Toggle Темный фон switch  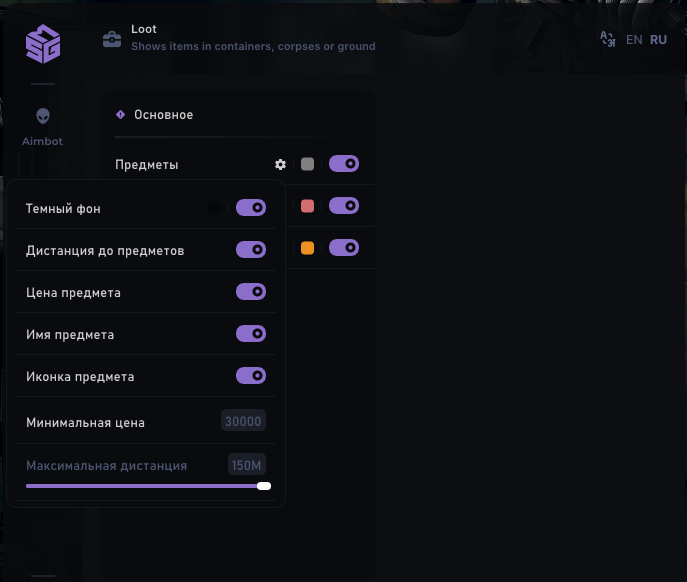point(251,208)
